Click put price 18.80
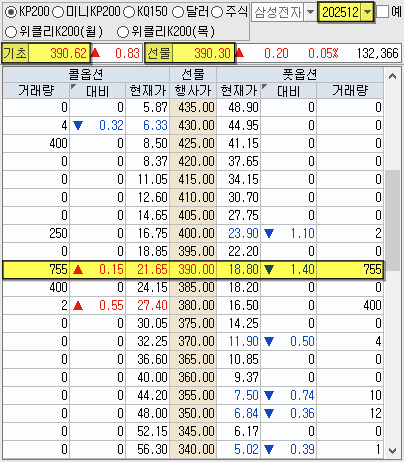 pyautogui.click(x=243, y=270)
